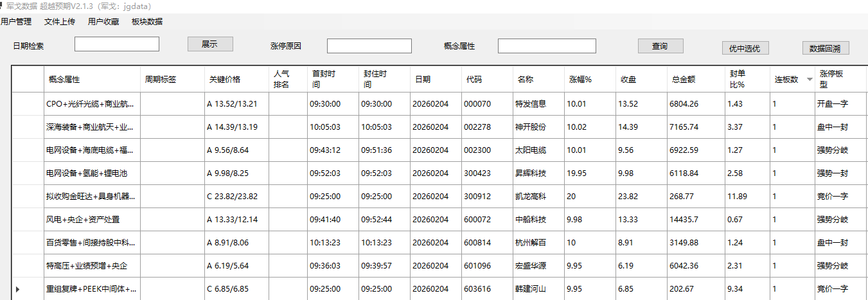Viewport: 868px width, 300px height.
Task: Click first seal time 09:43:12
Action: (x=333, y=150)
